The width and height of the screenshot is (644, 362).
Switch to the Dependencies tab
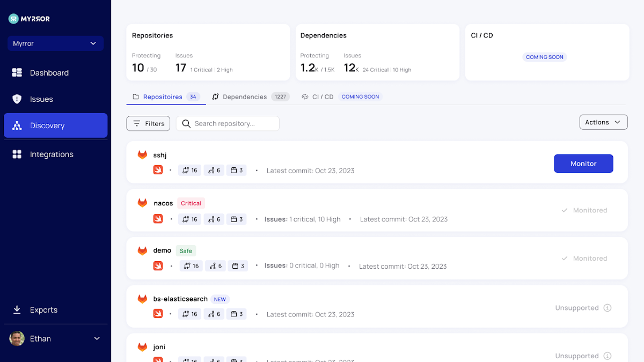click(244, 97)
